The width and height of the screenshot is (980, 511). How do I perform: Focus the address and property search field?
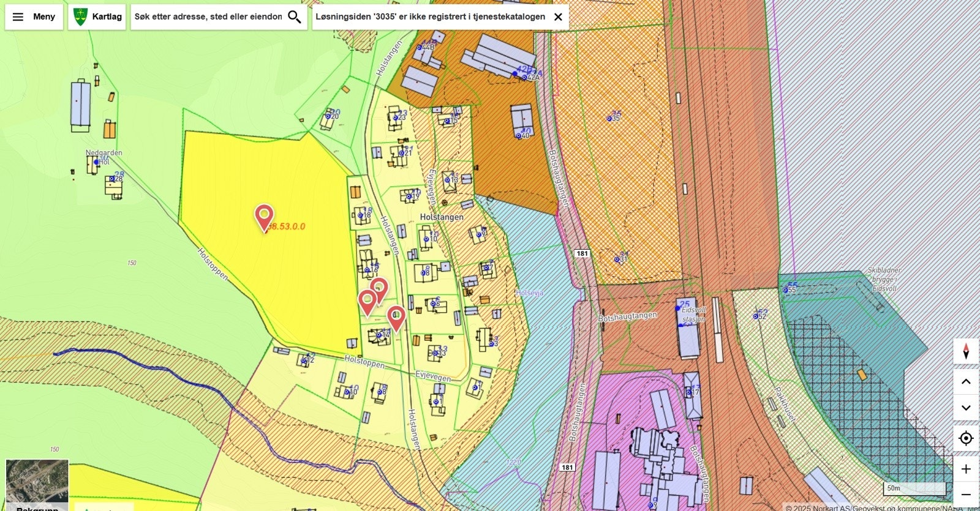pyautogui.click(x=208, y=17)
